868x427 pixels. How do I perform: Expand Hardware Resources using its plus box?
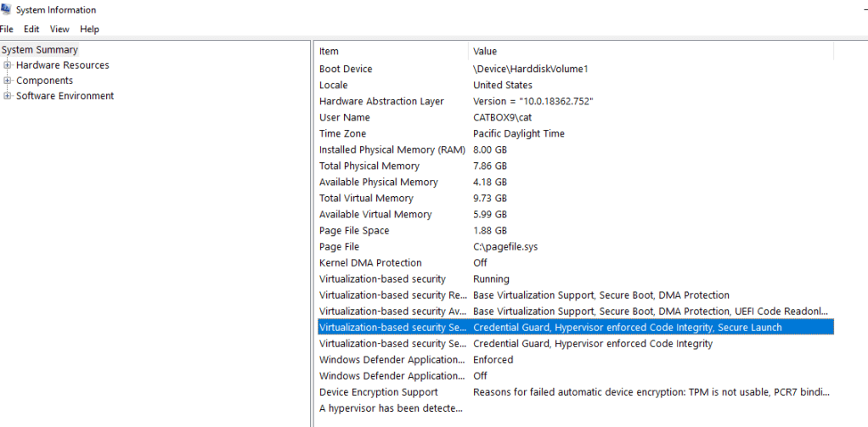8,65
